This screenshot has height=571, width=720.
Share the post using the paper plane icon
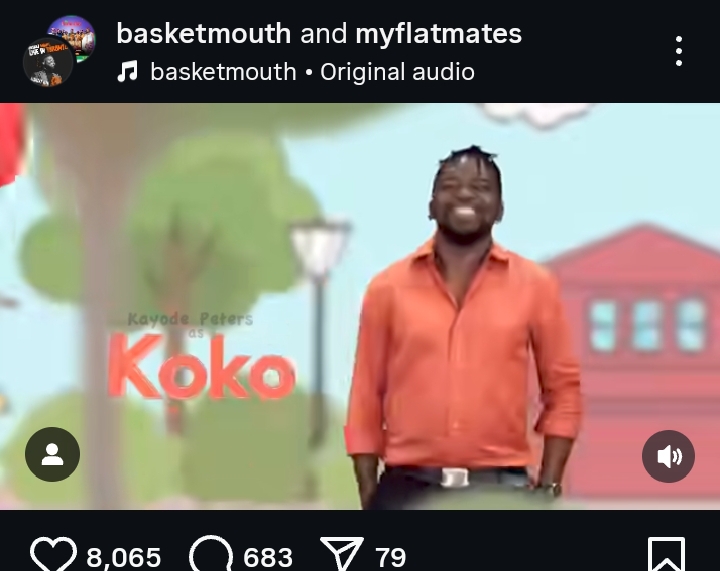click(x=342, y=554)
